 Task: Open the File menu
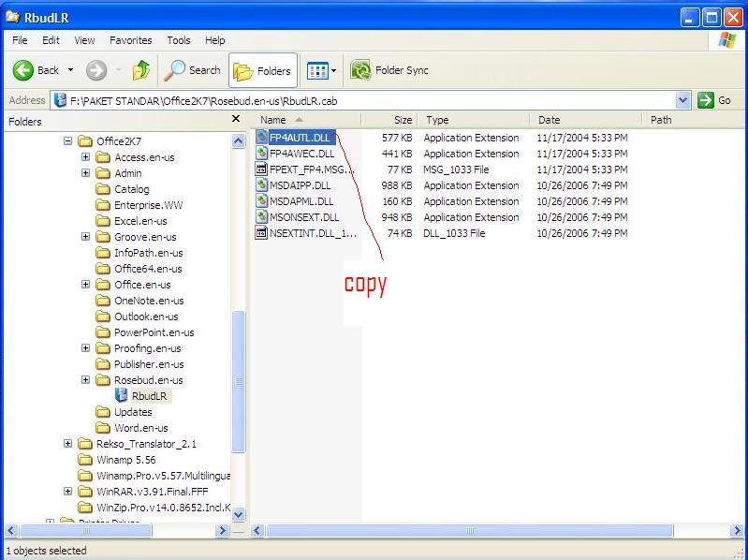[x=20, y=40]
